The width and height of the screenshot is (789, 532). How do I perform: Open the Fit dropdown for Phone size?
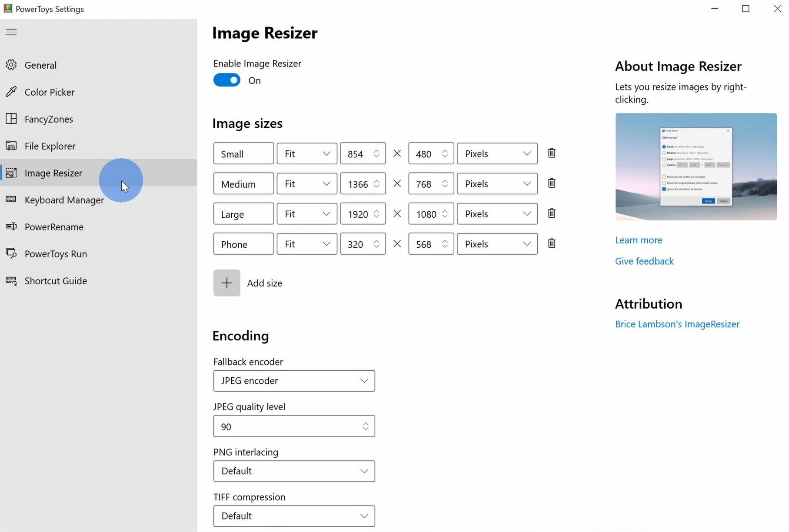tap(307, 243)
